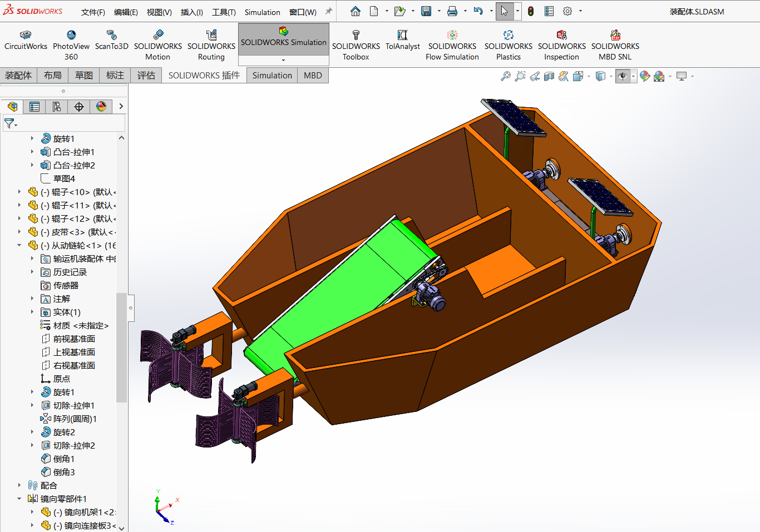The image size is (760, 532).
Task: Save the assembly document
Action: coord(426,11)
